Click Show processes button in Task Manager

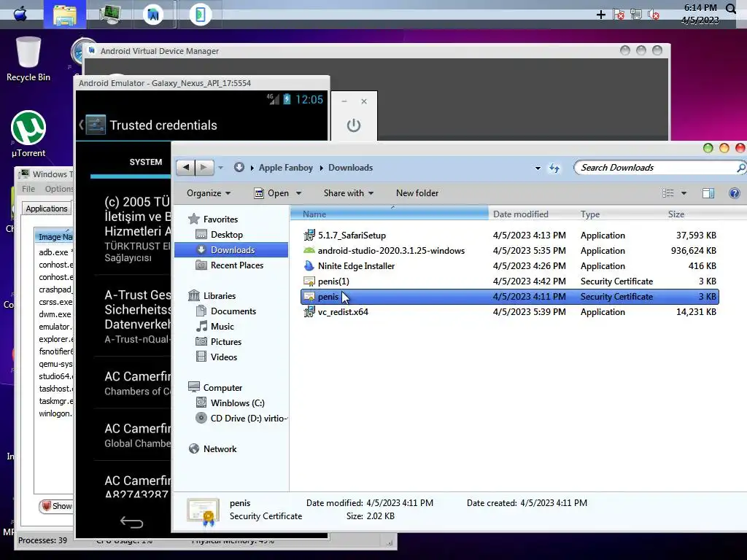coord(55,506)
